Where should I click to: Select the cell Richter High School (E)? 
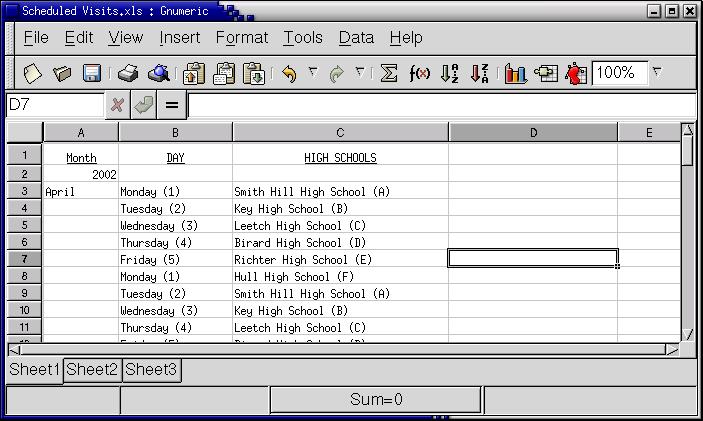(x=340, y=260)
